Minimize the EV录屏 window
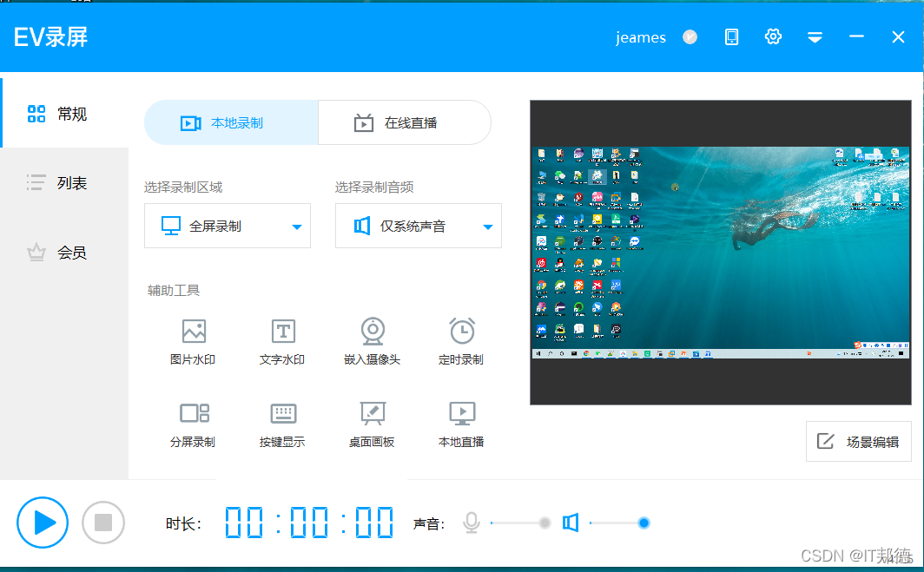This screenshot has width=924, height=572. (x=856, y=37)
